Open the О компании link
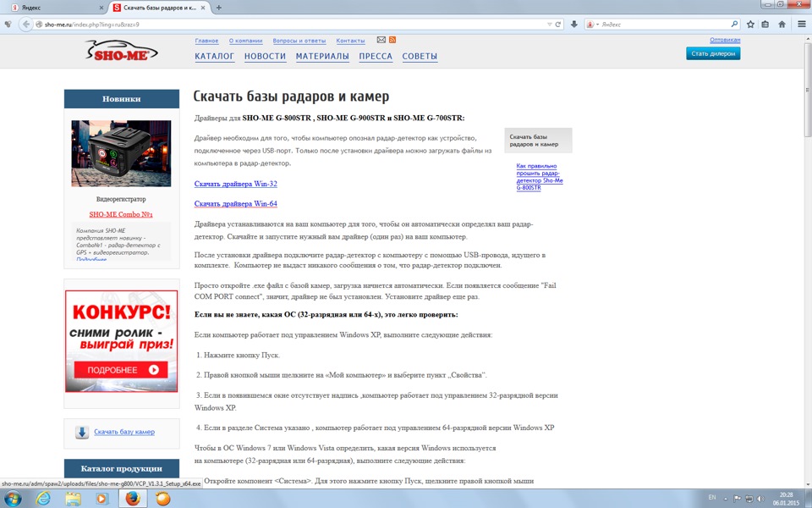812x508 pixels. [245, 41]
